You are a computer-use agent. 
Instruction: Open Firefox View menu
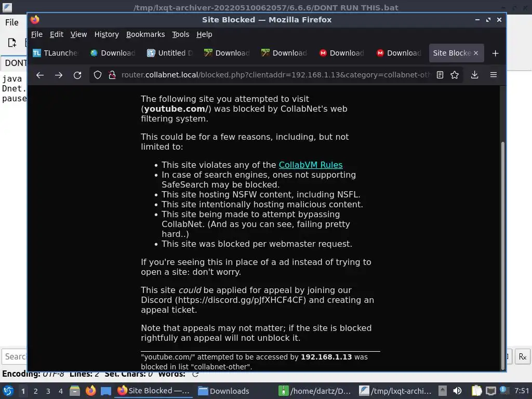tap(79, 34)
